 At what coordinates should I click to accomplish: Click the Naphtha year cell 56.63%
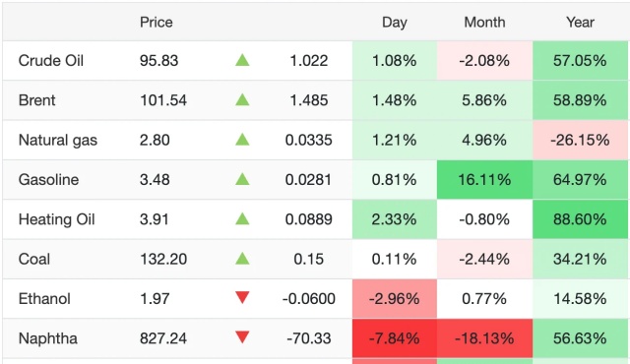coord(580,338)
